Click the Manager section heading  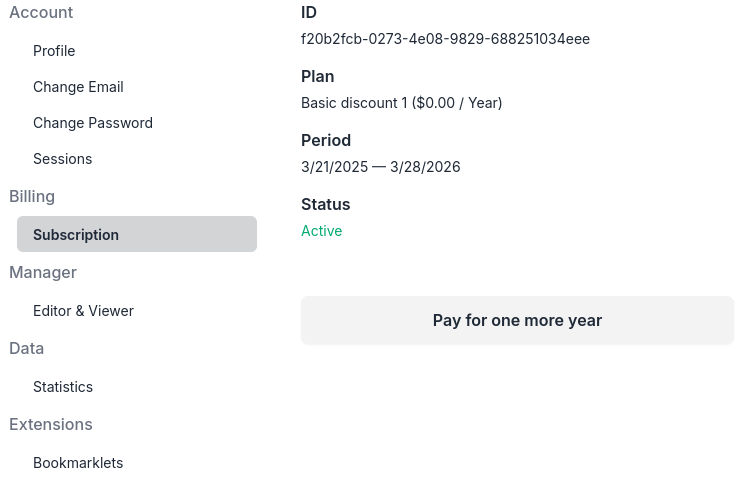(x=43, y=273)
